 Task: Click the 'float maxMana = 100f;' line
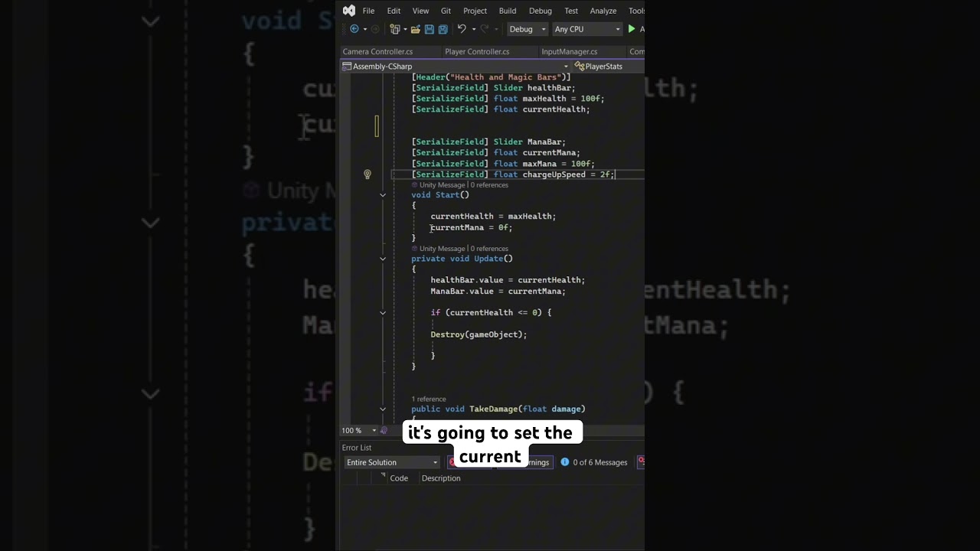point(503,164)
